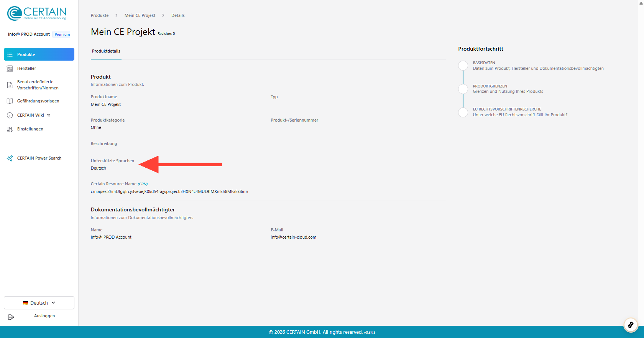Open the PRODUKTGRENZEN progress step label
644x338 pixels.
click(x=490, y=86)
